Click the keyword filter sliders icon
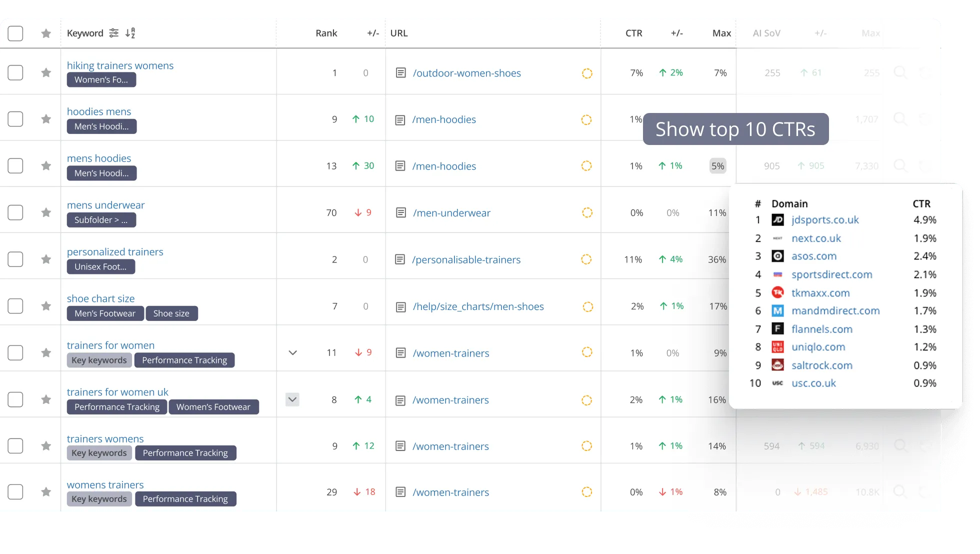This screenshot has height=554, width=980. (114, 33)
